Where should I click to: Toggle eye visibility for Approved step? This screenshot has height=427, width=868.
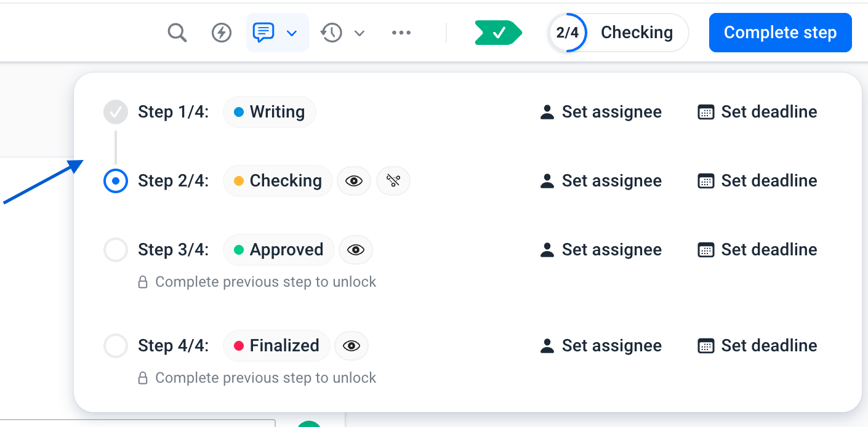pyautogui.click(x=356, y=250)
